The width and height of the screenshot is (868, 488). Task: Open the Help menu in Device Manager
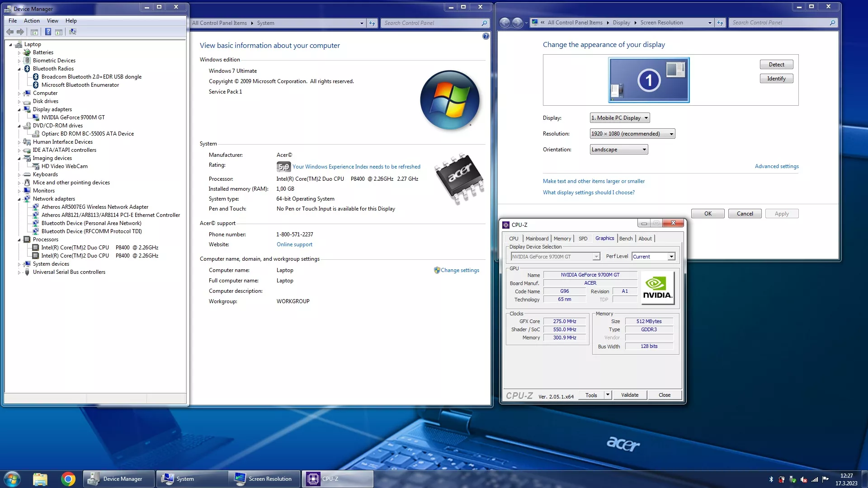coord(71,21)
